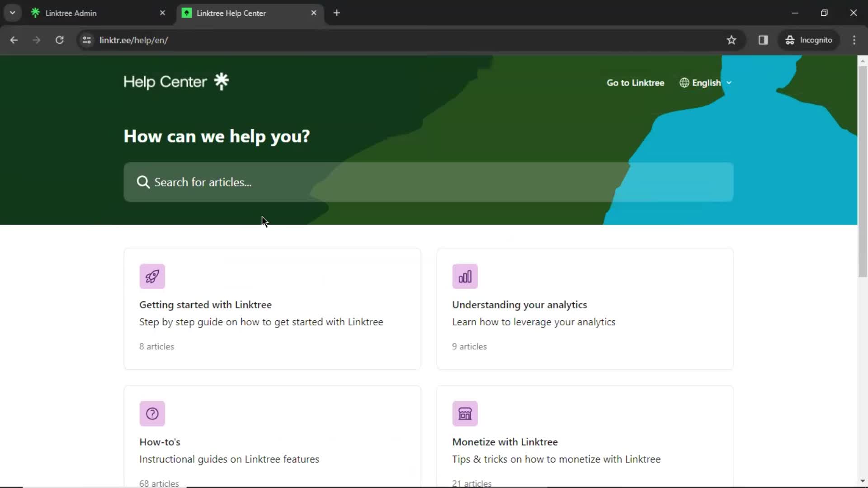The height and width of the screenshot is (488, 868).
Task: Open the Help Center home link
Action: pos(176,82)
